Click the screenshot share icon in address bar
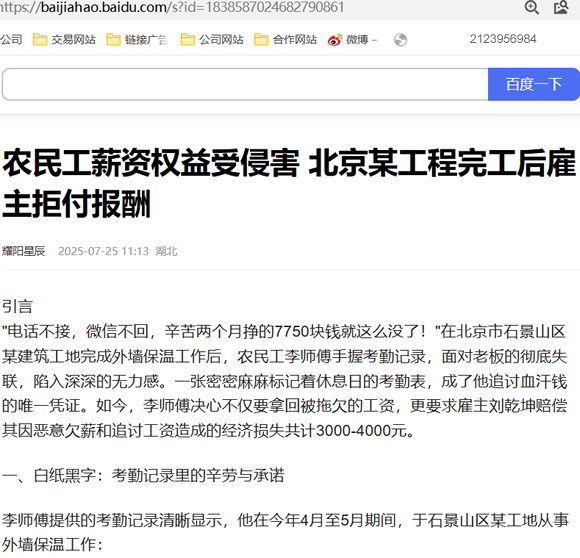Screen dimensions: 580x558 (561, 7)
